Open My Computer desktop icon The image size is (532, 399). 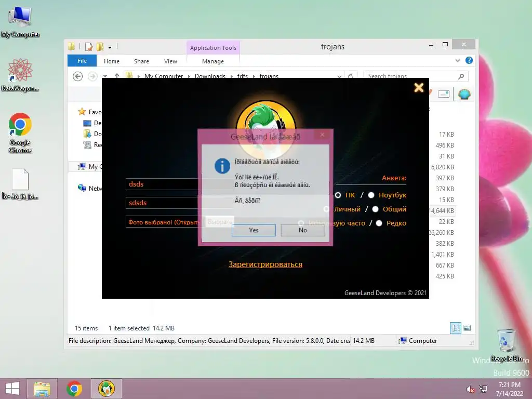pyautogui.click(x=20, y=23)
